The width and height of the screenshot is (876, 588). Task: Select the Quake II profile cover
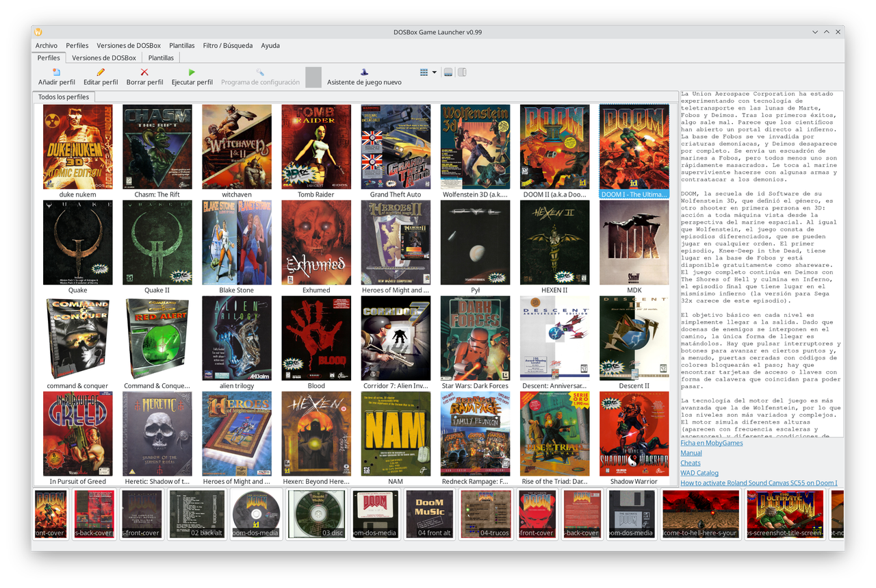coord(157,242)
